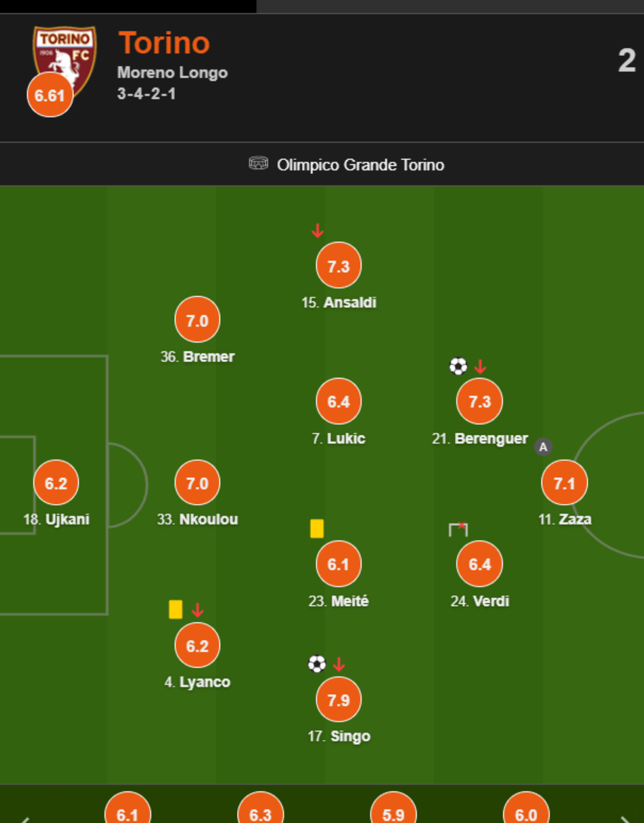Open manager Moreno Longo's profile link
The height and width of the screenshot is (823, 644).
172,72
